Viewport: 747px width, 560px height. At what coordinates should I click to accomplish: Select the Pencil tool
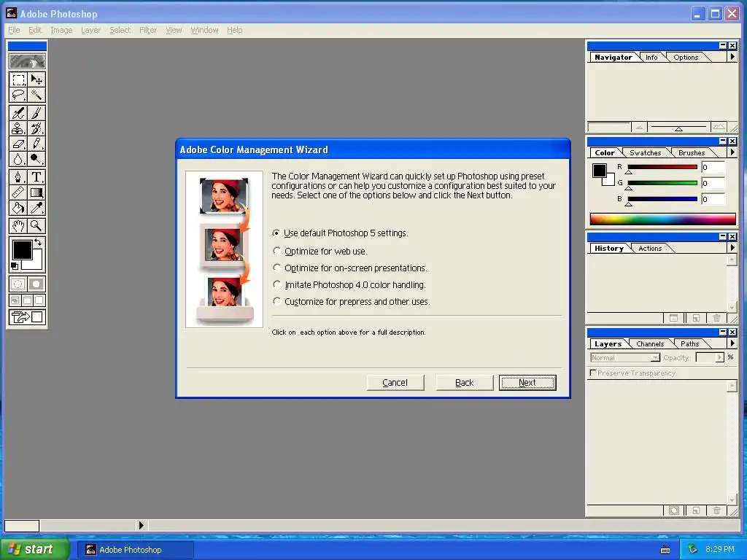(x=36, y=144)
